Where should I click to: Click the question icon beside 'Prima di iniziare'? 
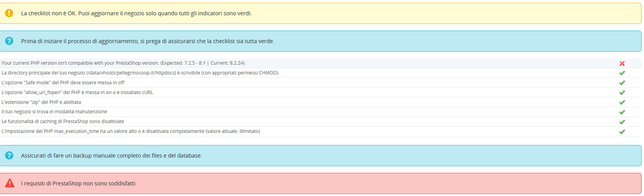click(x=9, y=41)
